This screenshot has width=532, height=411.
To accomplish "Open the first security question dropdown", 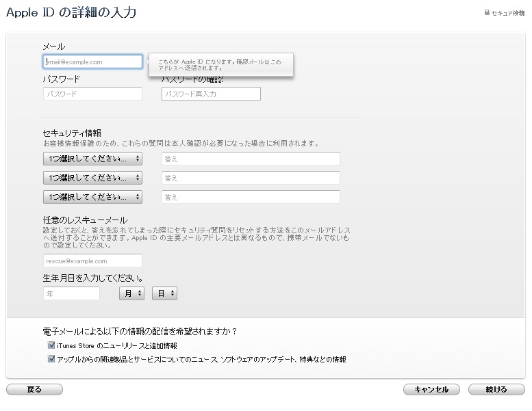I will [92, 159].
